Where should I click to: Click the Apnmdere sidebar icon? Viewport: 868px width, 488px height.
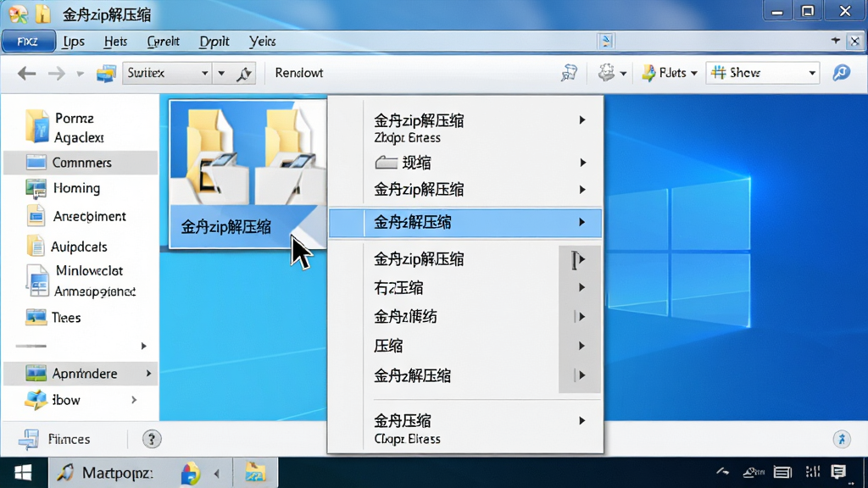pos(36,374)
